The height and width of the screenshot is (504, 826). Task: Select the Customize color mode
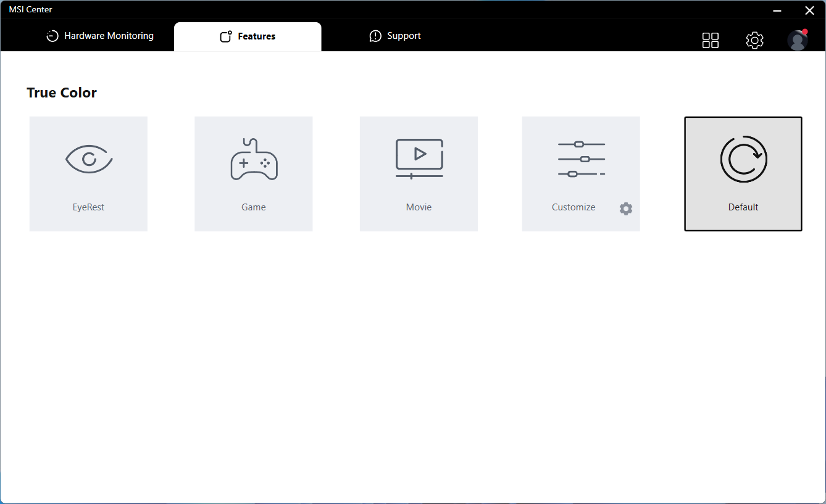click(x=581, y=174)
